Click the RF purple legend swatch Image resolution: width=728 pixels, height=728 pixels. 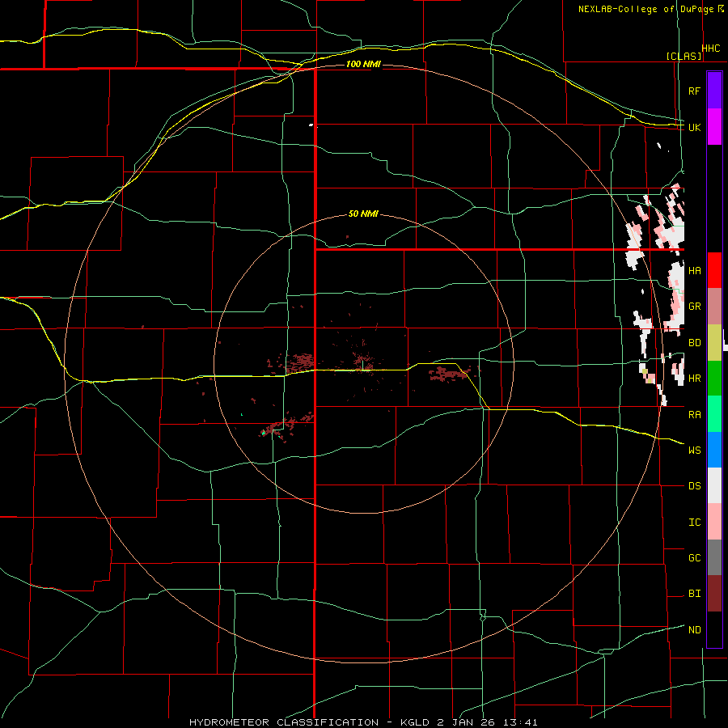pyautogui.click(x=714, y=91)
